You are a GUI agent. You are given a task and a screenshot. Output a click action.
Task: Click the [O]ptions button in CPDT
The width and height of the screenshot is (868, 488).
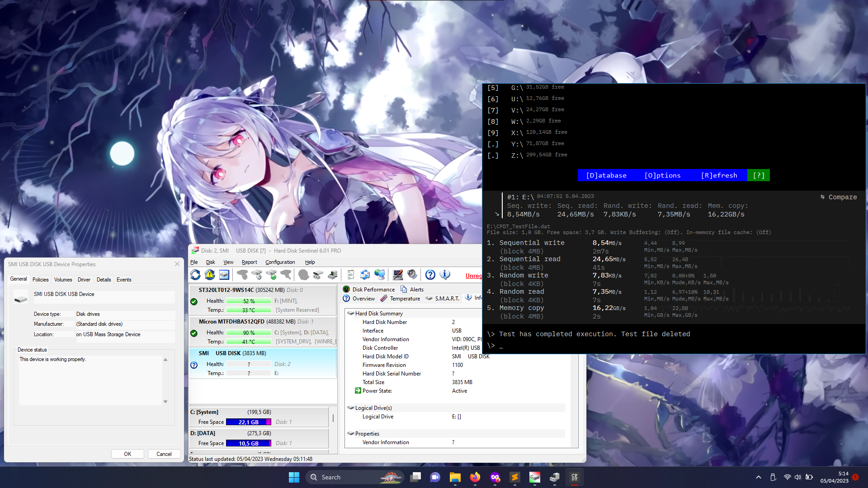(x=662, y=175)
